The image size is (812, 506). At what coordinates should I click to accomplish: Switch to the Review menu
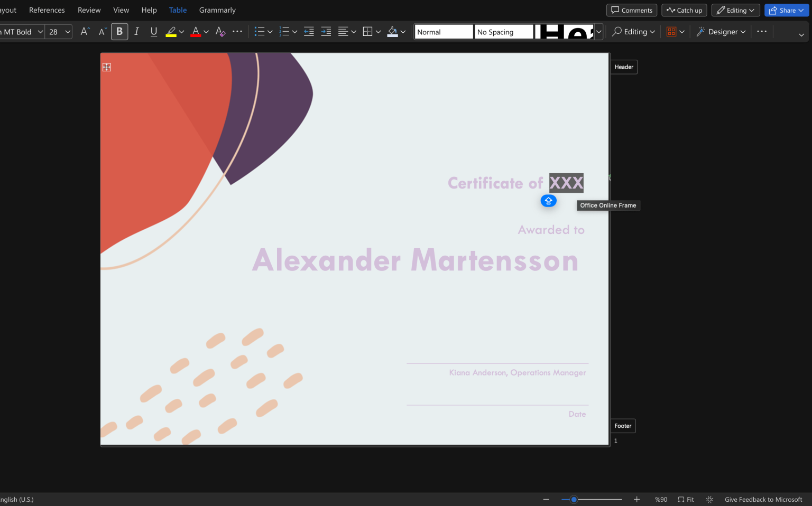click(89, 10)
